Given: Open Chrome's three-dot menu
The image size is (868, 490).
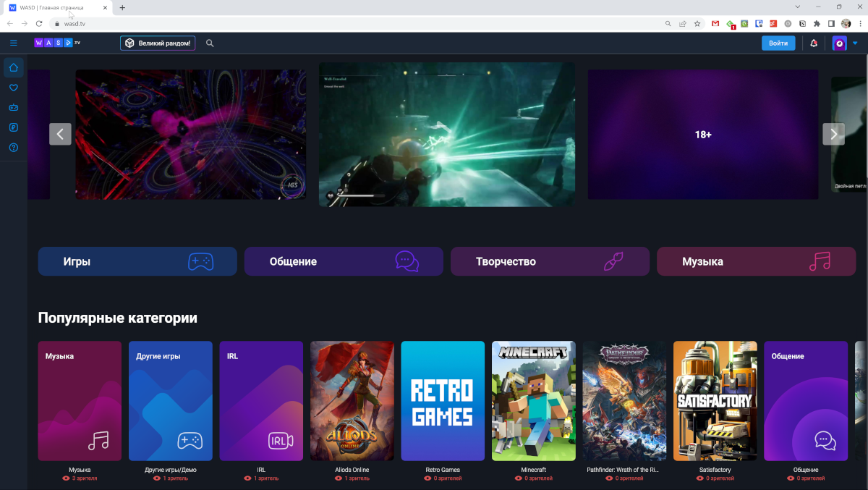Looking at the screenshot, I should (859, 23).
